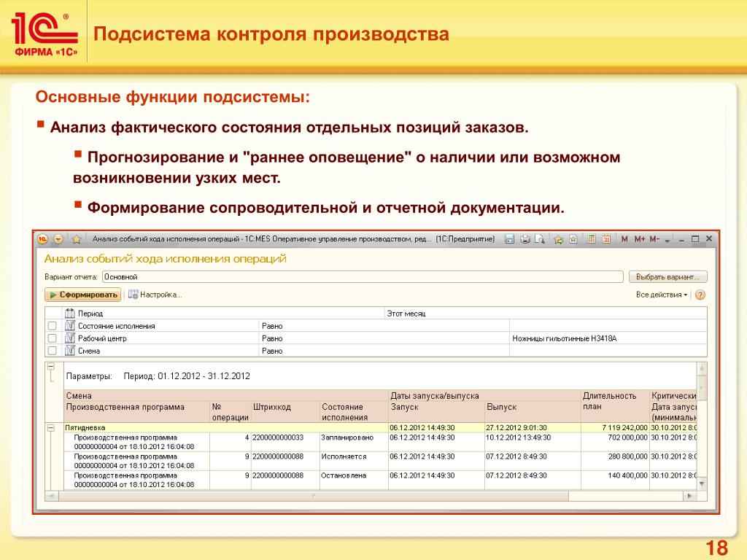
Task: Click the Пятидневка row label
Action: (85, 427)
